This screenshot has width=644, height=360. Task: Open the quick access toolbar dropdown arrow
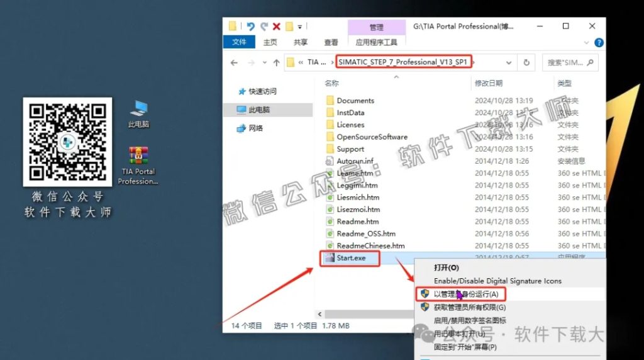click(x=300, y=27)
